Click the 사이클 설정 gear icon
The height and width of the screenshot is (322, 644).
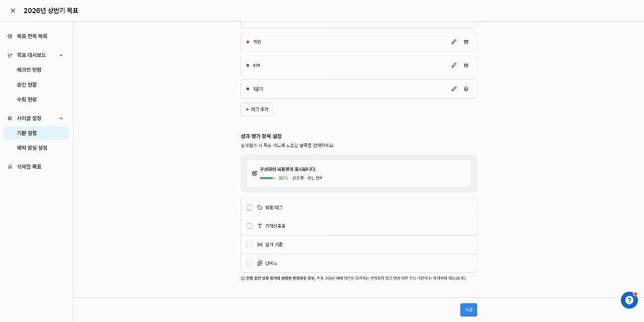pyautogui.click(x=10, y=119)
